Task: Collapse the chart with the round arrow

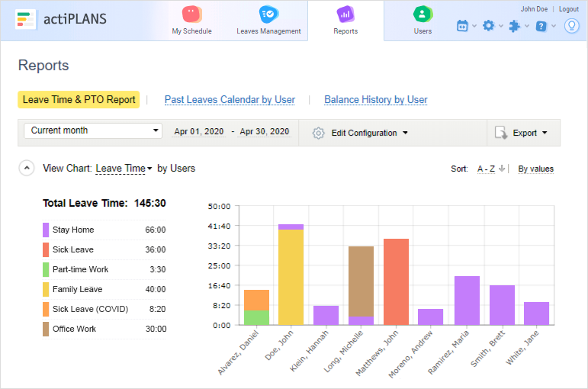Action: click(27, 169)
